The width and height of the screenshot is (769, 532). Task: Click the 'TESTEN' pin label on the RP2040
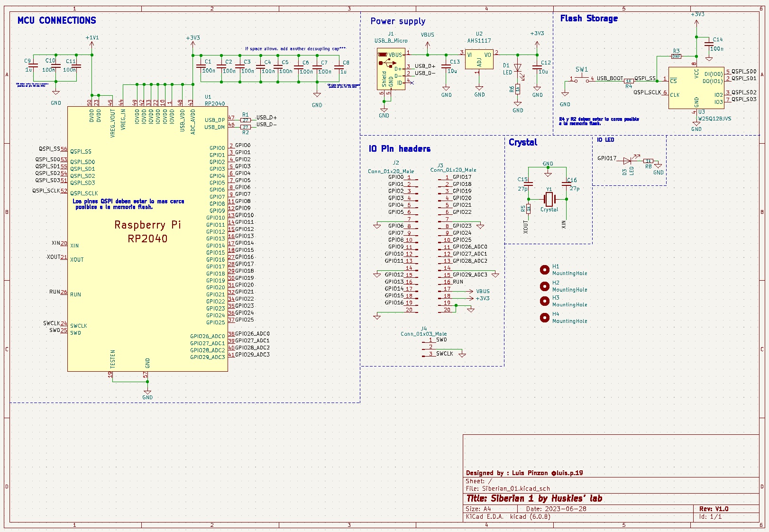(x=113, y=359)
